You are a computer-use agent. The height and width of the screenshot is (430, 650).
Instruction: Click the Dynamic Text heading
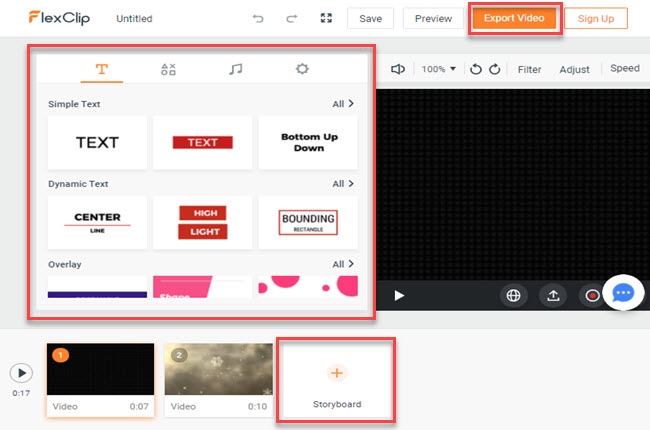pyautogui.click(x=78, y=184)
